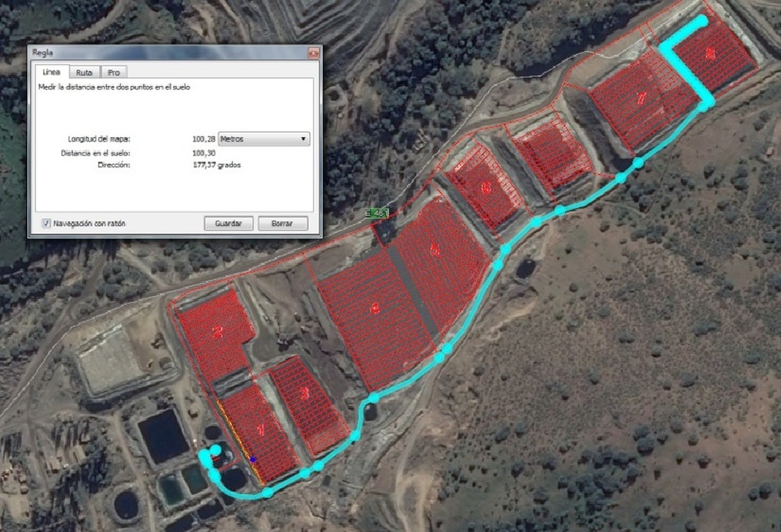Click the Longitud del mapa value 100,28
This screenshot has width=781, height=532.
click(x=204, y=139)
